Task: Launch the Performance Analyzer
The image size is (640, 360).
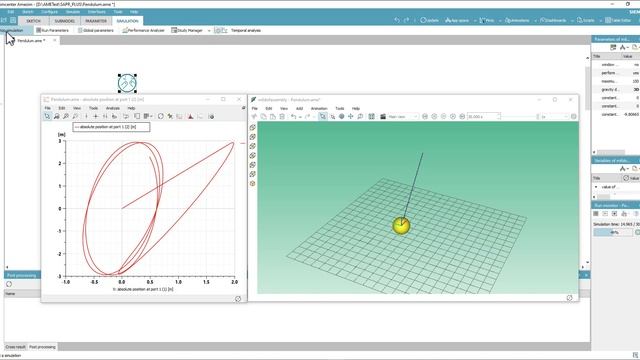Action: click(143, 30)
